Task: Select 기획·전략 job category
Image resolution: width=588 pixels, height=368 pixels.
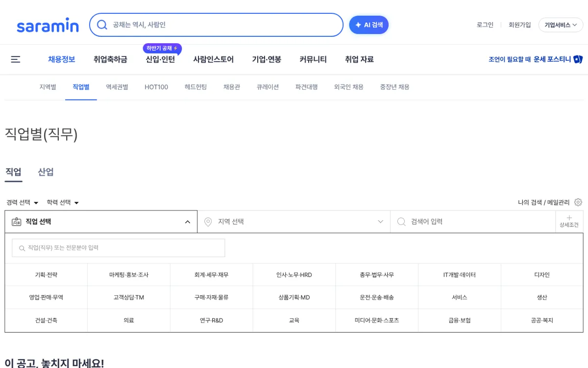Action: [46, 275]
